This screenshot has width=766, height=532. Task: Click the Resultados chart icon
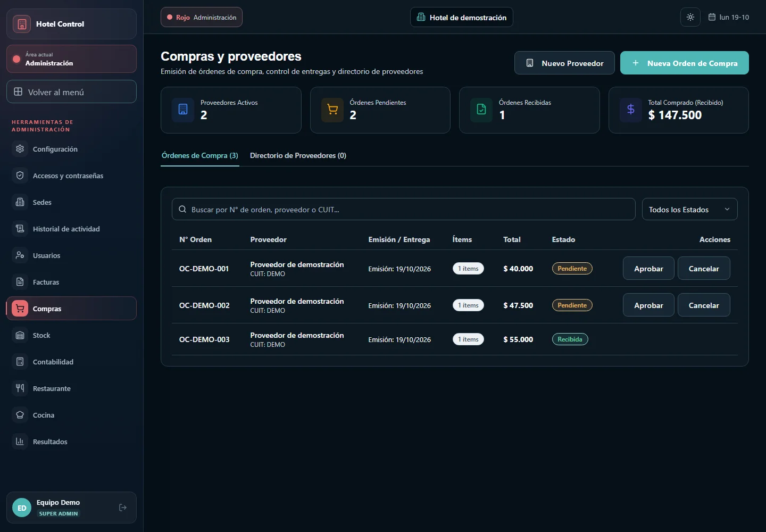[x=20, y=442]
